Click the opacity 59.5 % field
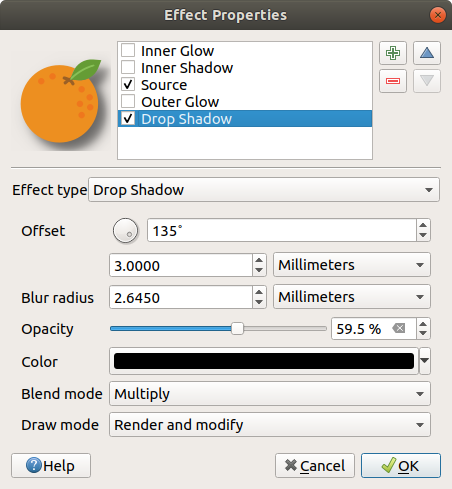The image size is (452, 489). pyautogui.click(x=362, y=329)
